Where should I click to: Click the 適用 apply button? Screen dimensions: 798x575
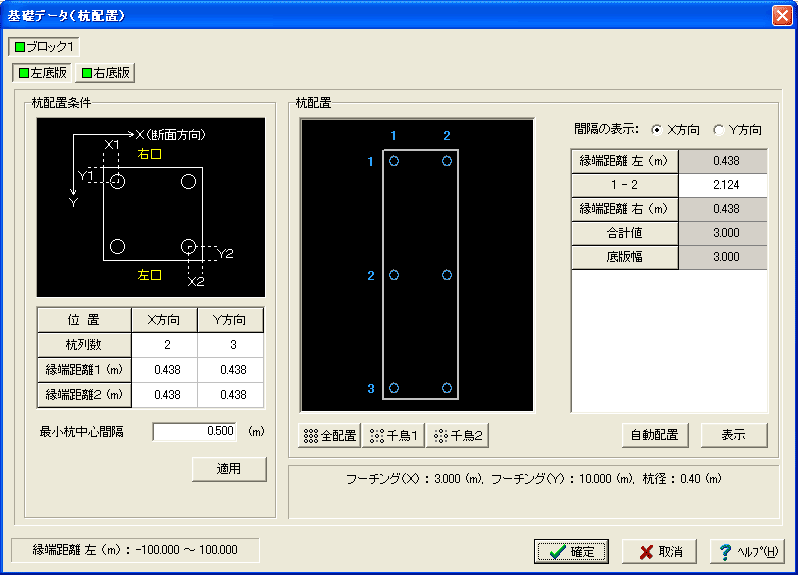point(229,469)
